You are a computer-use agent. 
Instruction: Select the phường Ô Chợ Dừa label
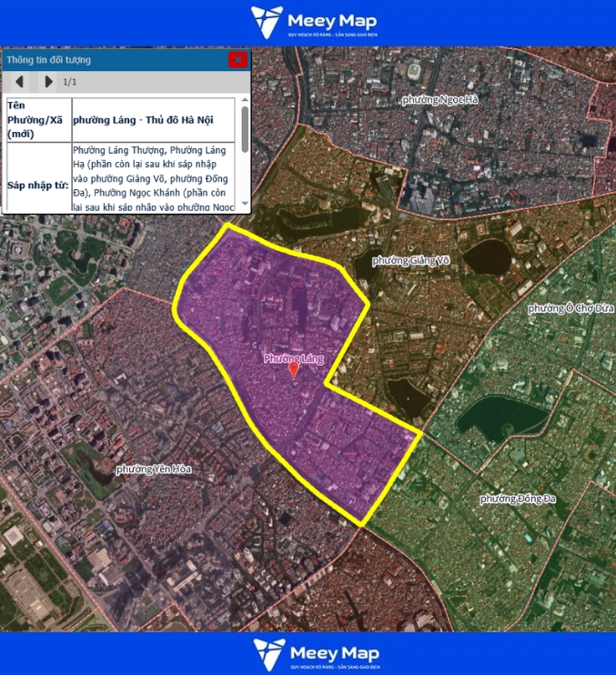pos(571,308)
